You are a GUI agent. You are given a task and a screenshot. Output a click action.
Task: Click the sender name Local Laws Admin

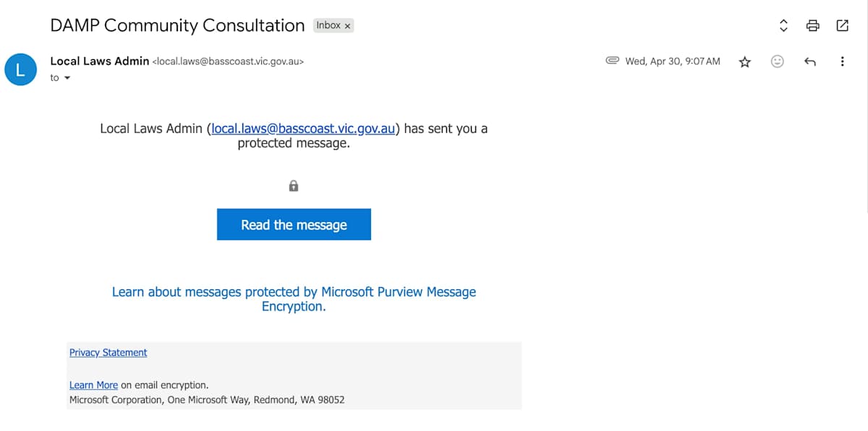100,61
